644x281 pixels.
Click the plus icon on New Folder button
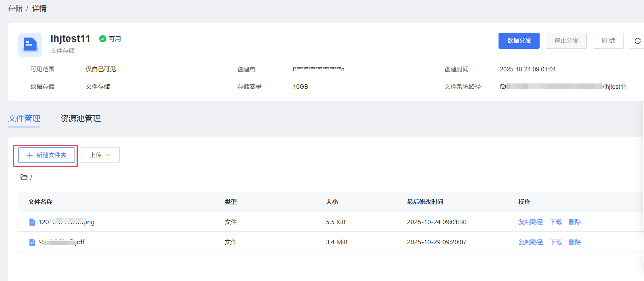[x=29, y=155]
